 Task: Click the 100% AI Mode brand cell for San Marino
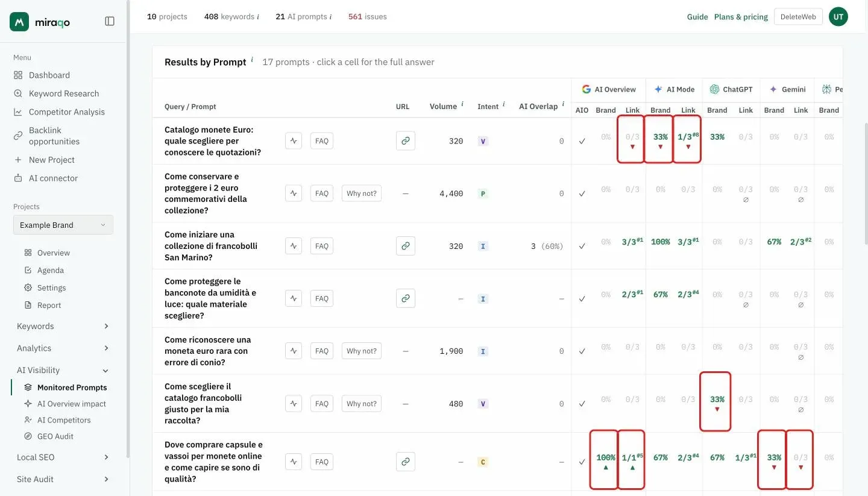pyautogui.click(x=660, y=242)
